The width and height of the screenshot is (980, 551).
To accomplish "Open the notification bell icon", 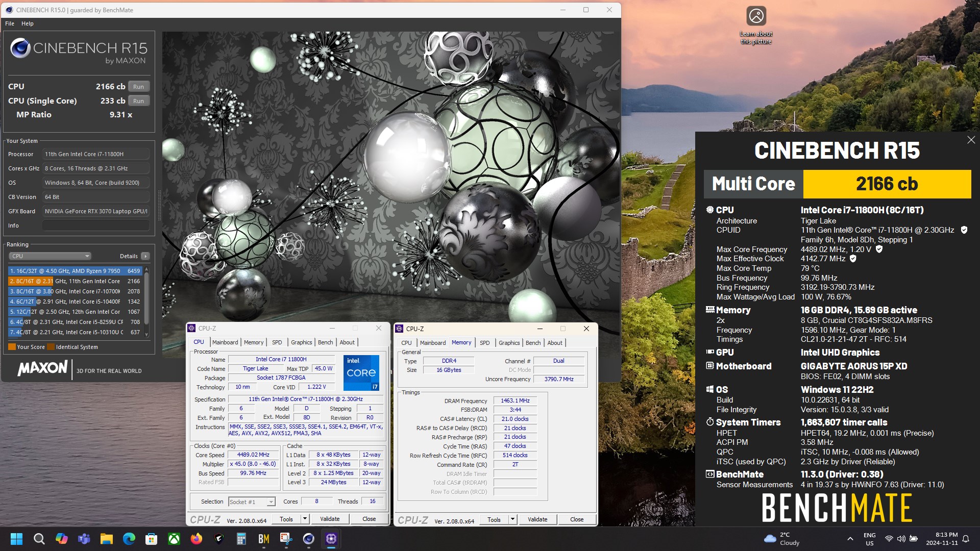I will [966, 539].
